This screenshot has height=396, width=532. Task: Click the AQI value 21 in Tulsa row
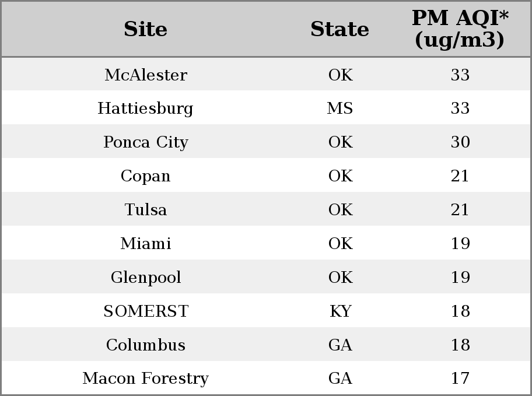460,209
